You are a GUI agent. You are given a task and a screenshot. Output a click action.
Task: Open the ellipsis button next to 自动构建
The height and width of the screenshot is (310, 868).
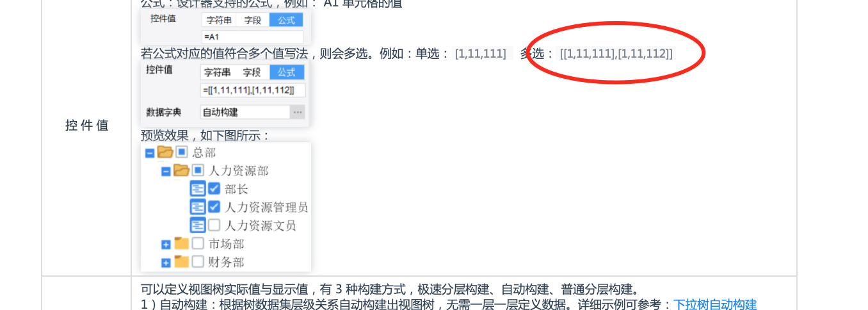point(297,112)
